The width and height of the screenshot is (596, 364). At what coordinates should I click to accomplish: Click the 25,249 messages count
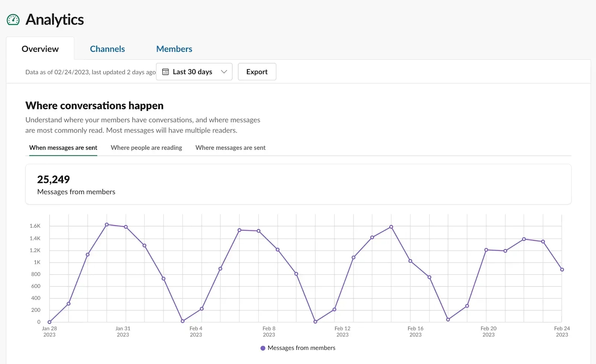click(x=53, y=179)
